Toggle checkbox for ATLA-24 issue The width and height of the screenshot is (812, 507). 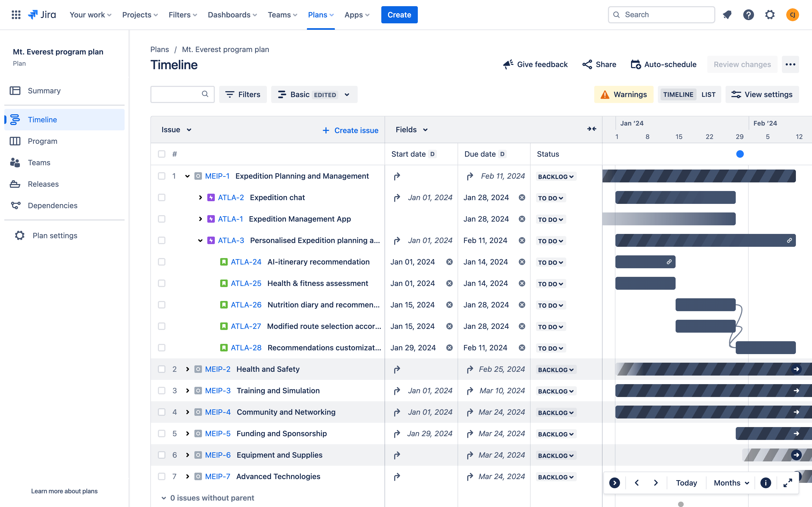click(161, 262)
